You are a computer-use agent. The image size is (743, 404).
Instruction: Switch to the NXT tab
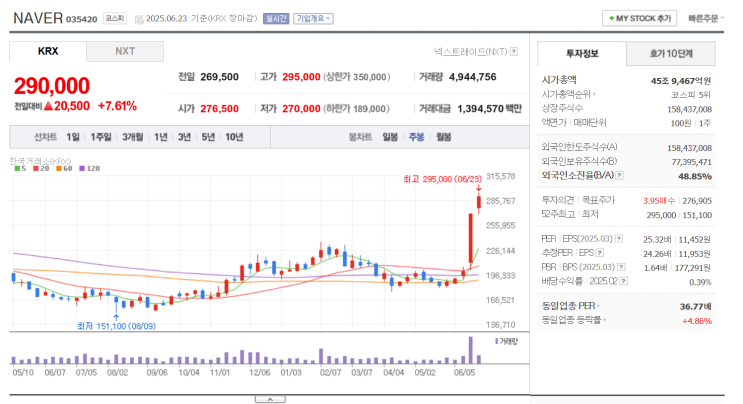pyautogui.click(x=125, y=51)
